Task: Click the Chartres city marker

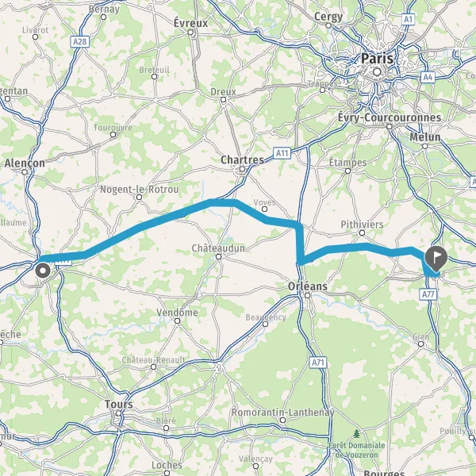Action: 242,169
